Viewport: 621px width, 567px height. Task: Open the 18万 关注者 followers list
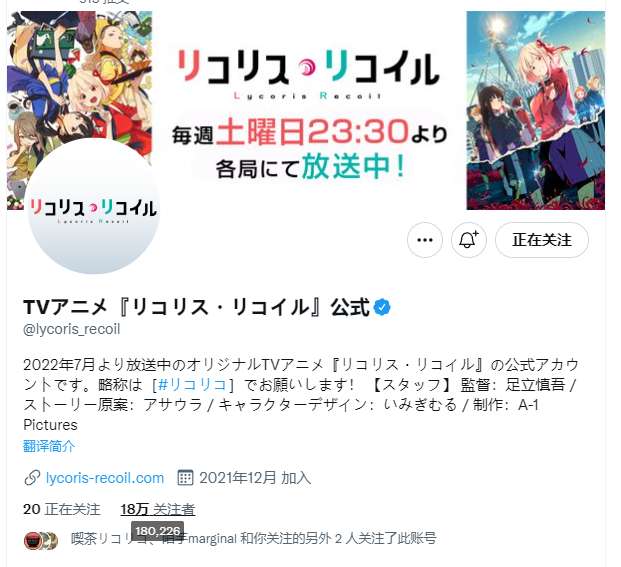[158, 509]
